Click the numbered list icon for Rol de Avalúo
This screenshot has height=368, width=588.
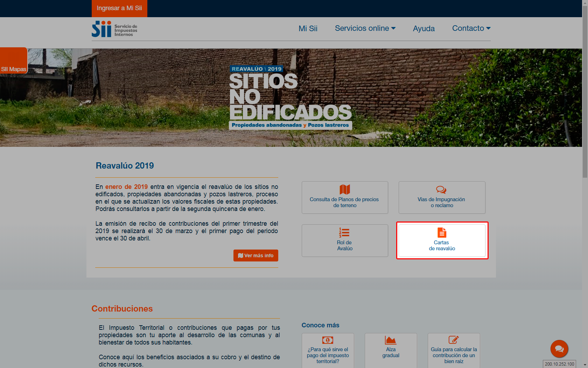(x=344, y=233)
